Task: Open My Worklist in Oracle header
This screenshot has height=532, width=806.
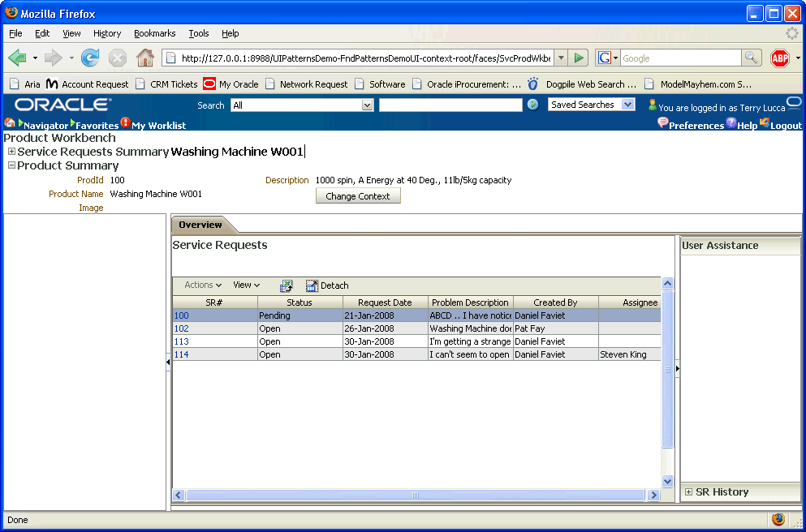Action: (x=159, y=126)
